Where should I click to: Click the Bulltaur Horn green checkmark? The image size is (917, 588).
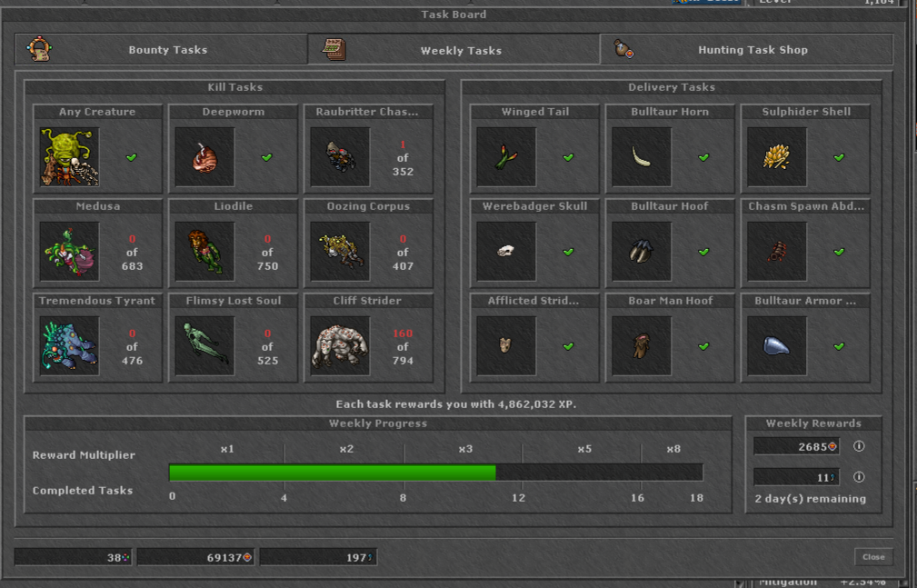(703, 157)
